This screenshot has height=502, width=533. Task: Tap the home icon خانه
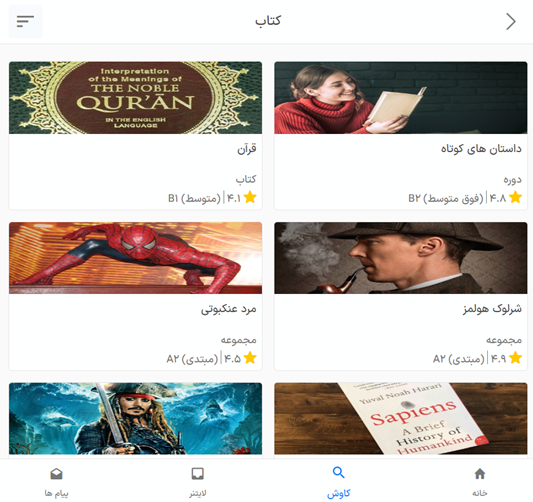[x=480, y=473]
